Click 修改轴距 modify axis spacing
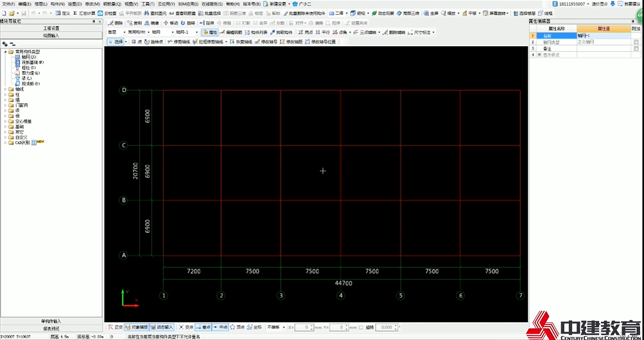The height and width of the screenshot is (340, 644). 291,42
